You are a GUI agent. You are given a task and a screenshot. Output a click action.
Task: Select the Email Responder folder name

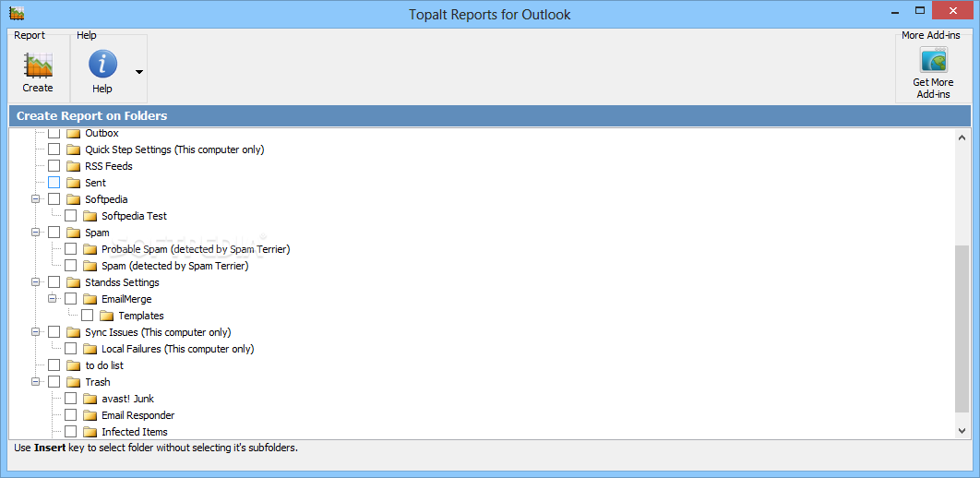[138, 415]
